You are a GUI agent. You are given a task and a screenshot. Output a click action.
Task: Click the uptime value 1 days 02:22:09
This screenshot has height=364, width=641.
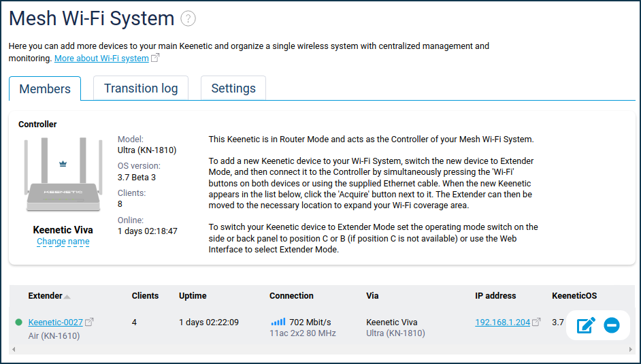point(209,322)
